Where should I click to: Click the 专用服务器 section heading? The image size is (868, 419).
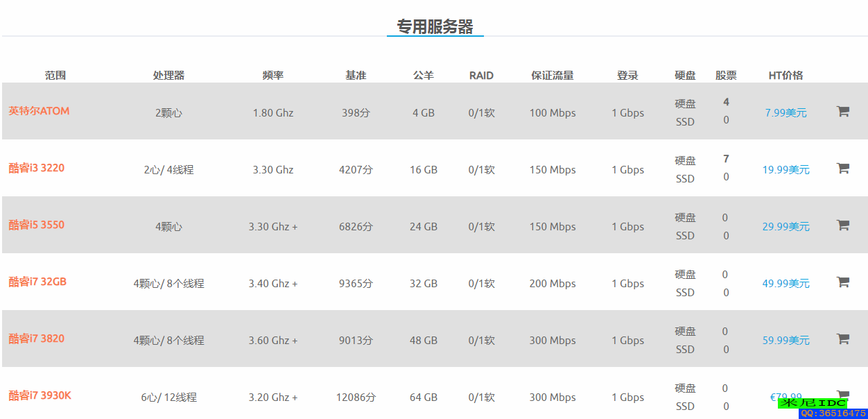435,27
